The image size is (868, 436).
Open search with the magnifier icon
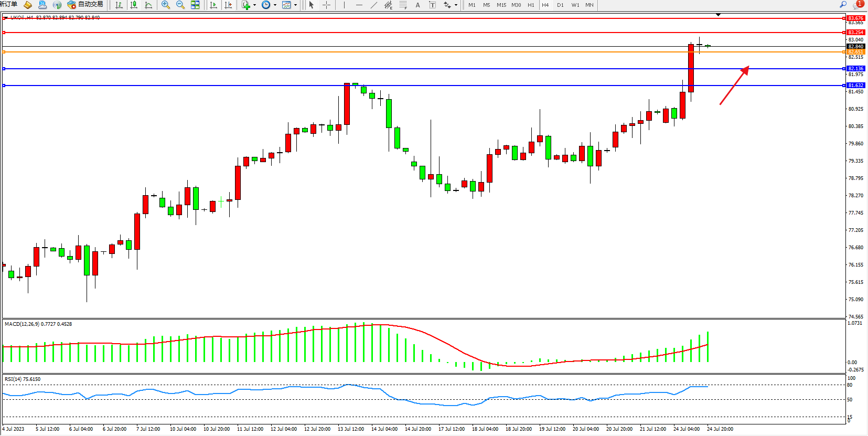tap(843, 4)
